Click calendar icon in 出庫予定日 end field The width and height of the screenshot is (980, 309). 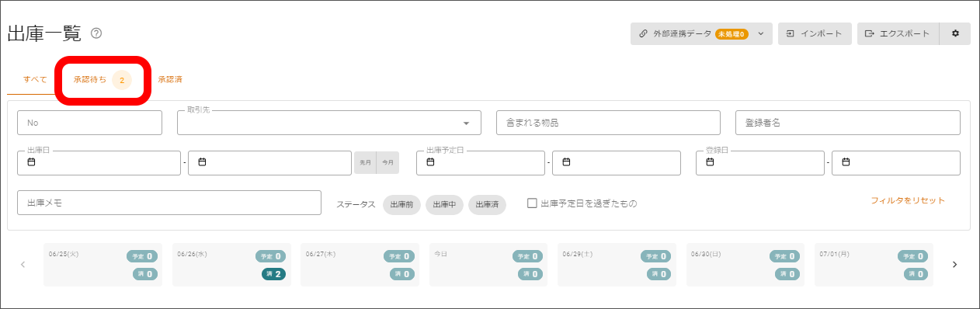(x=566, y=162)
